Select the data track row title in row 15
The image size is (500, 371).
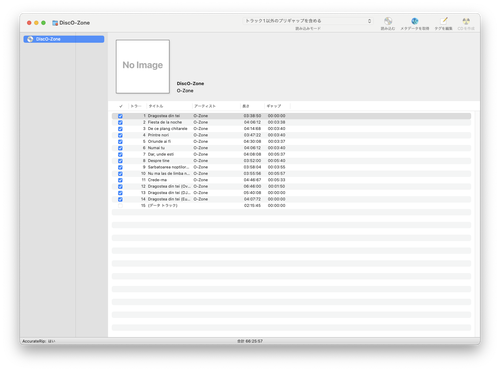pos(163,206)
